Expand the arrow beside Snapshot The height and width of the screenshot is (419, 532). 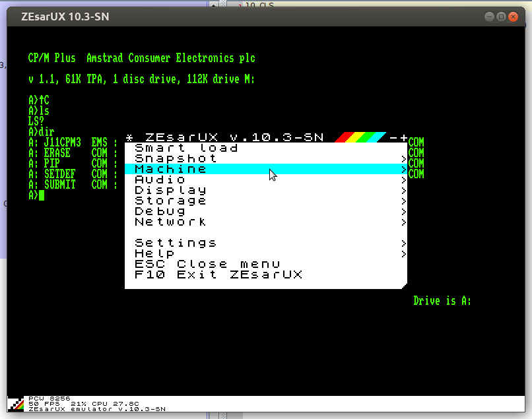point(403,159)
